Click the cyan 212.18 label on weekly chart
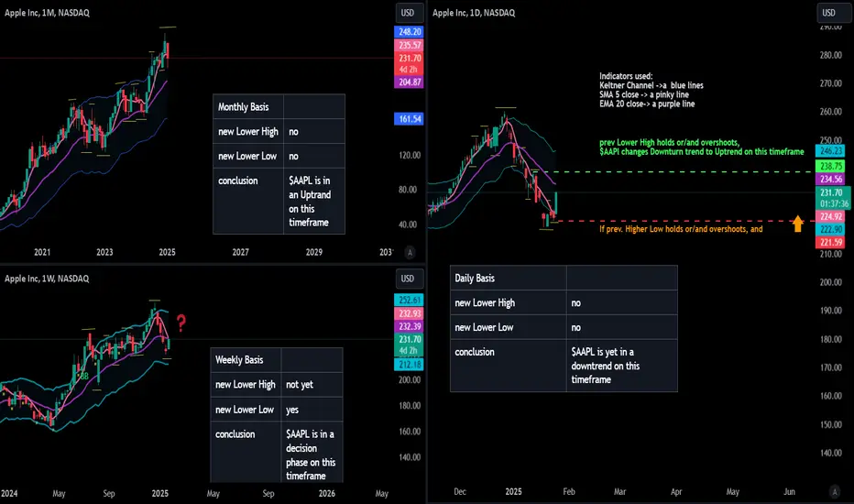 point(409,365)
